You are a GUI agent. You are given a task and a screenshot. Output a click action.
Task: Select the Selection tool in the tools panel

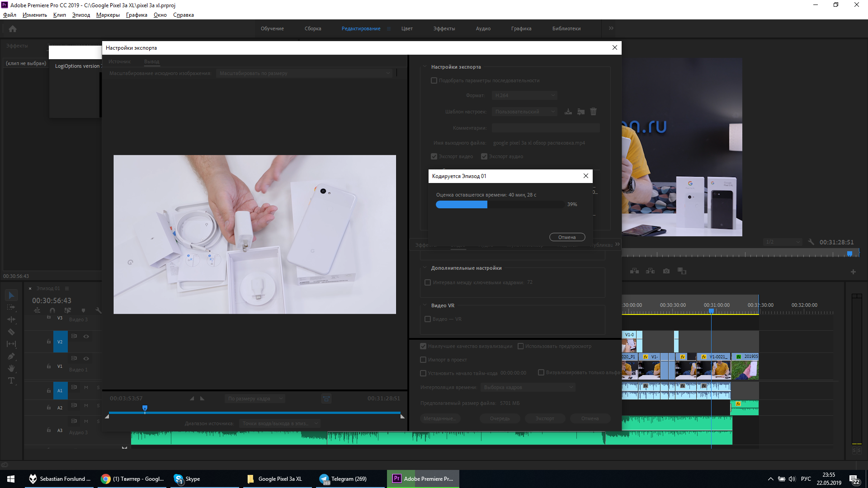11,295
